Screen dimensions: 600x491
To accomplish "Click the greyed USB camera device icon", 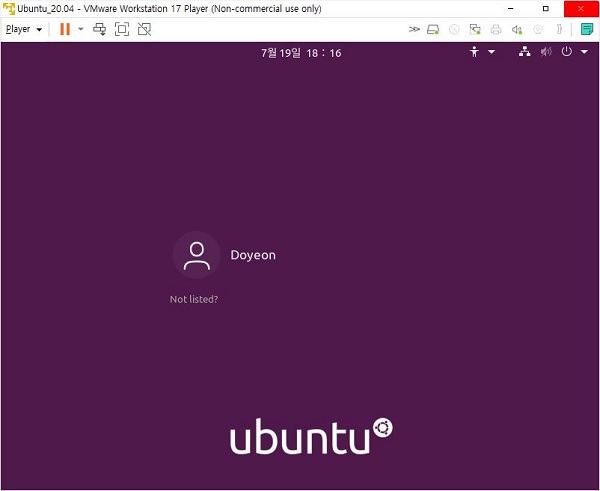I will (x=538, y=29).
